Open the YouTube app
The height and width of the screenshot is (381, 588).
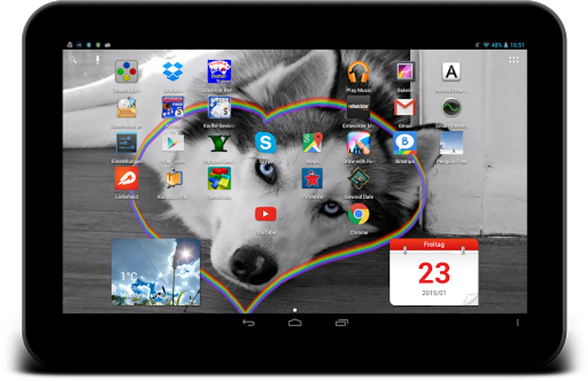tap(266, 214)
